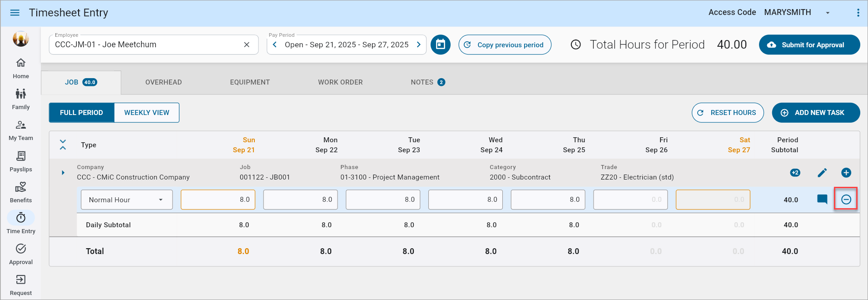Open the comment note icon on the row
This screenshot has width=868, height=300.
[x=822, y=200]
